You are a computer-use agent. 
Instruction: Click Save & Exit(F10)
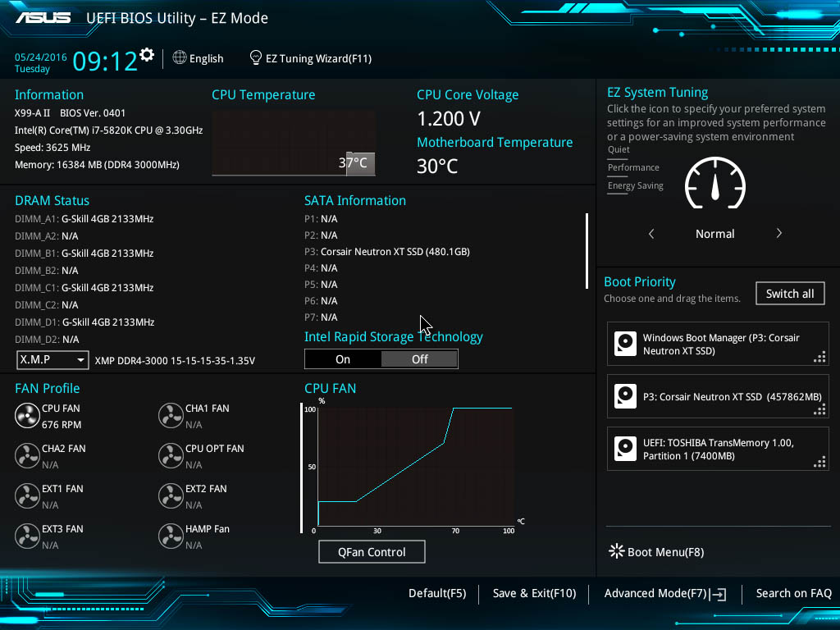click(x=534, y=594)
